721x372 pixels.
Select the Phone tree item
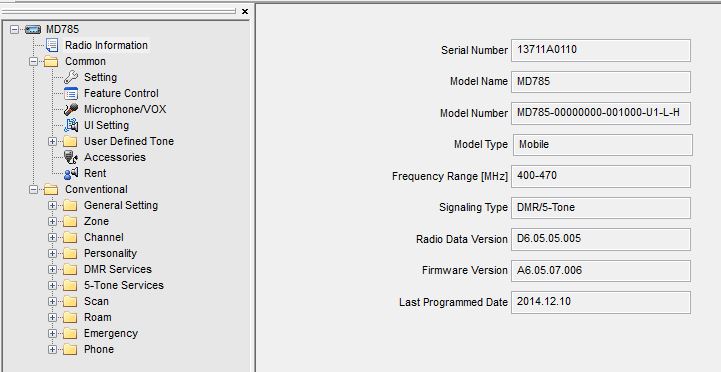click(x=98, y=349)
